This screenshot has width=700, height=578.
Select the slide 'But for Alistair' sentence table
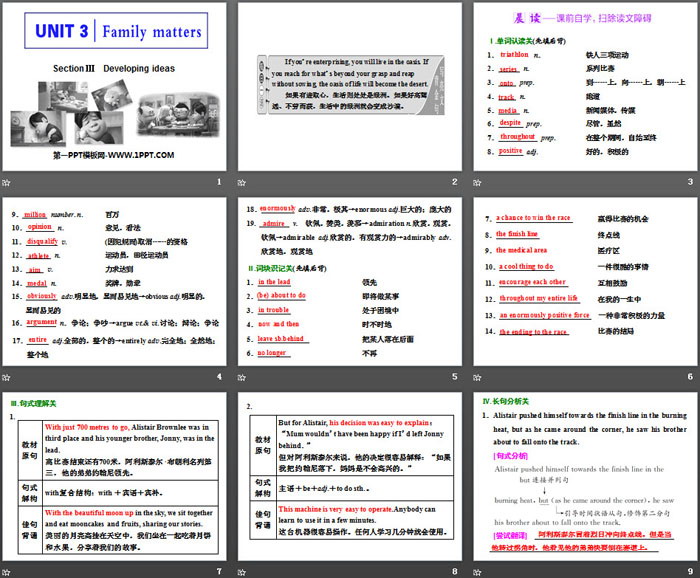(350, 477)
